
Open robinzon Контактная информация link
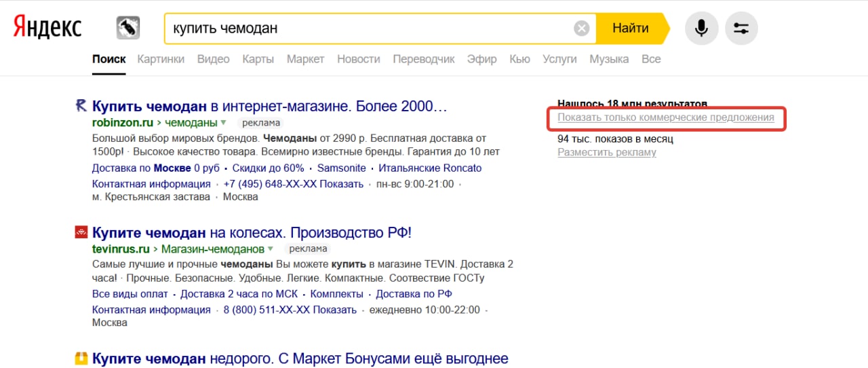[151, 183]
